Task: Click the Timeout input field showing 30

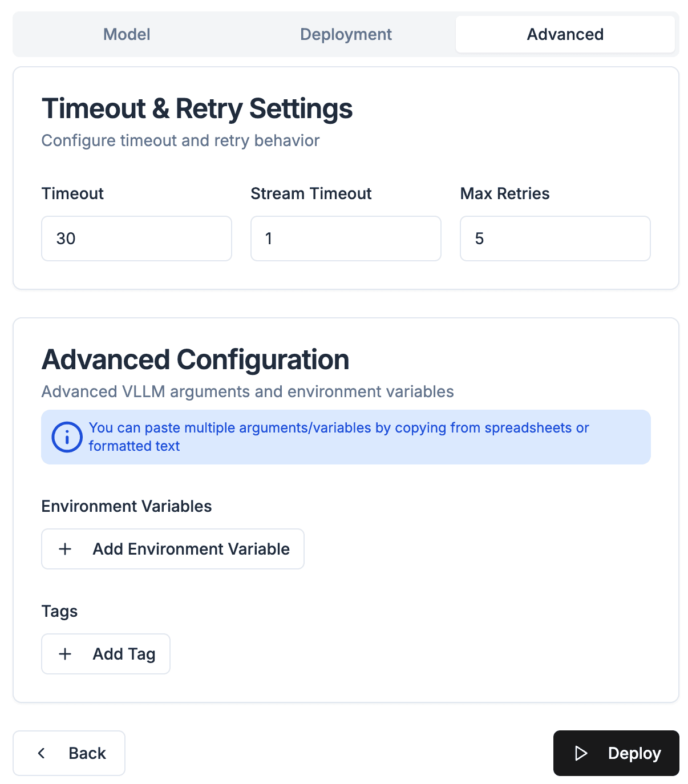Action: tap(136, 239)
